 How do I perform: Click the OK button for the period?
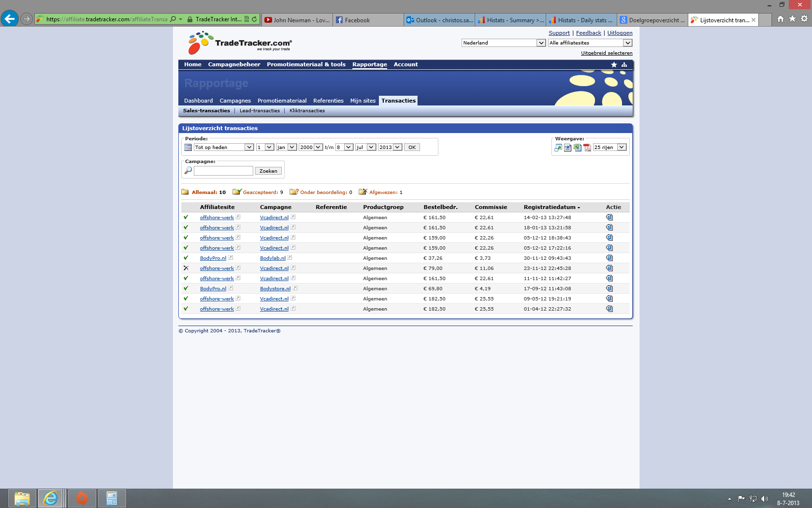point(412,147)
